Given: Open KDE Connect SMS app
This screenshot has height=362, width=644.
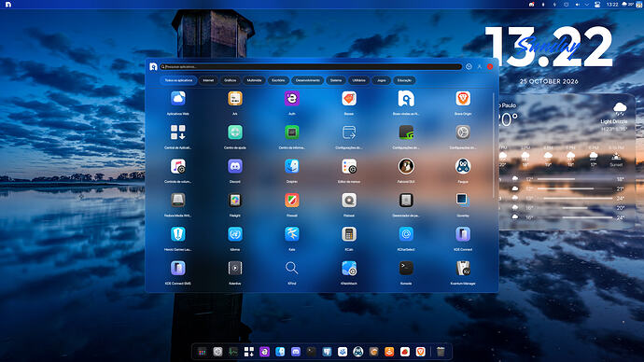Looking at the screenshot, I should (178, 269).
